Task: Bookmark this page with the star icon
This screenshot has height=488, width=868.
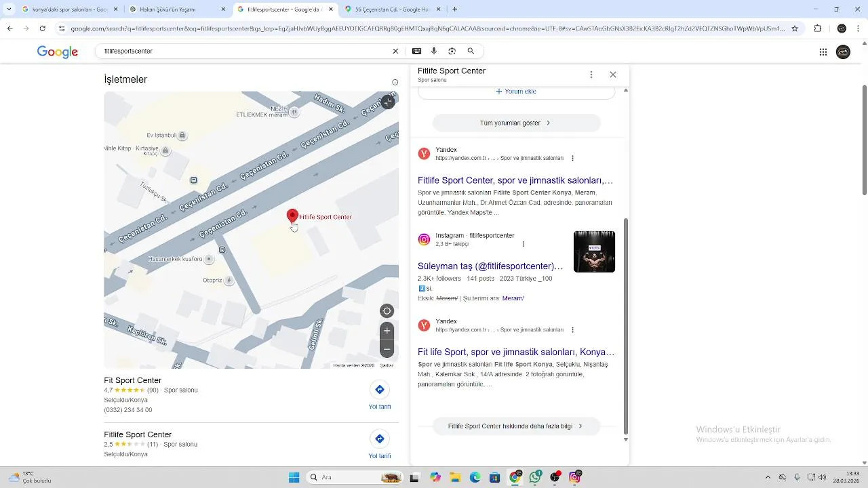Action: tap(795, 28)
